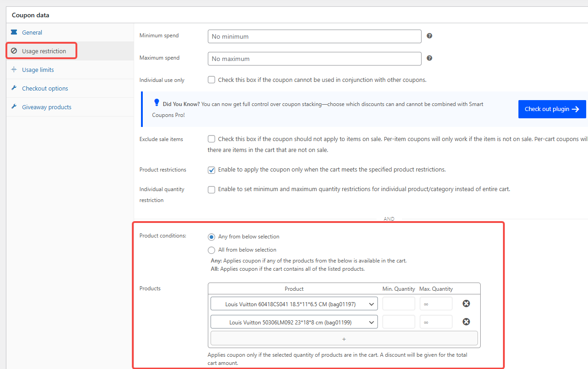This screenshot has height=369, width=588.
Task: Select 'All from below selection' radio
Action: [x=211, y=250]
